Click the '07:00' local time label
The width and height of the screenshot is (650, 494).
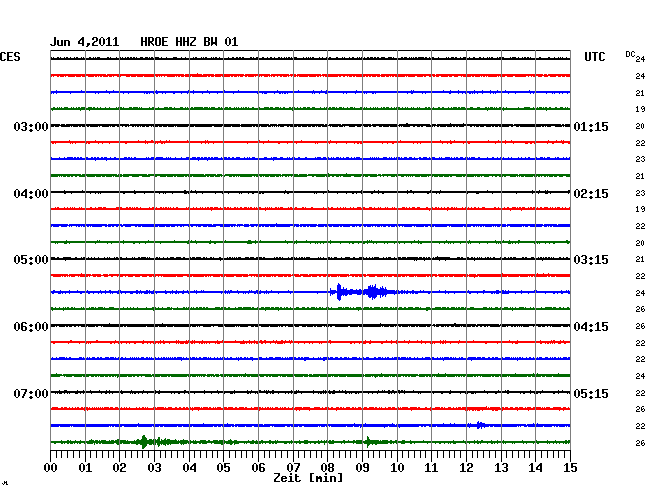coord(31,393)
